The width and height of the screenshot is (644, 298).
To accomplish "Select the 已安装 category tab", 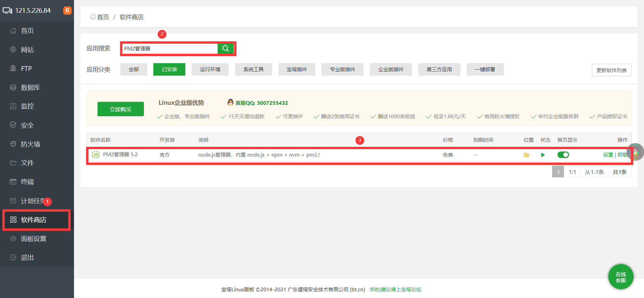I will [x=169, y=69].
